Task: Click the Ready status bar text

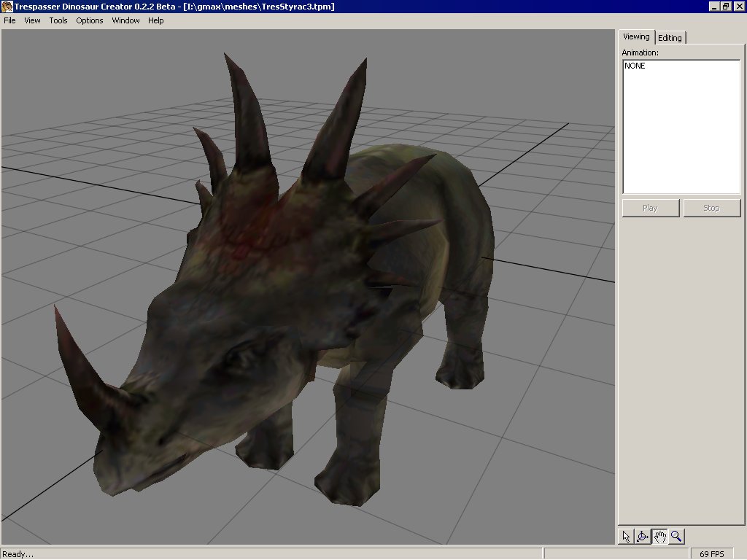Action: 18,554
